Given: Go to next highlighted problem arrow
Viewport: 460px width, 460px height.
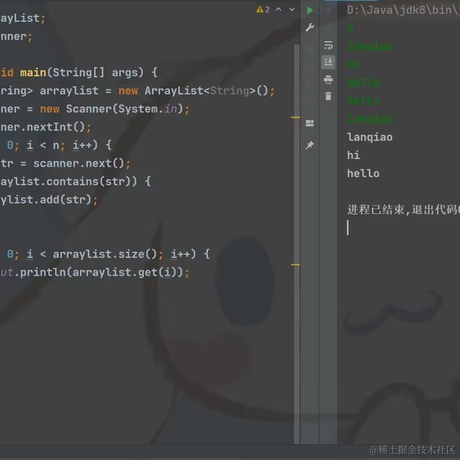Looking at the screenshot, I should click(x=292, y=10).
